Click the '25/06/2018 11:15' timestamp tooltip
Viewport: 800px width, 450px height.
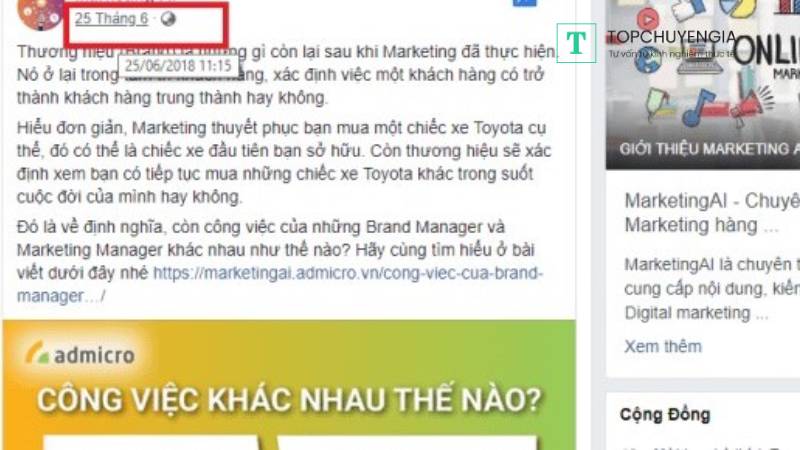tap(178, 65)
